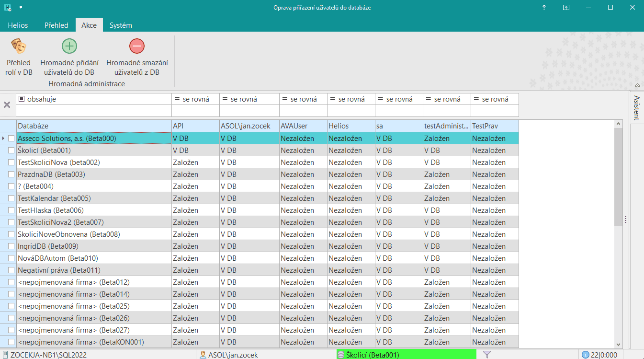Sort by the AVAUser column header
Viewport: 644px width, 359px height.
tap(303, 126)
